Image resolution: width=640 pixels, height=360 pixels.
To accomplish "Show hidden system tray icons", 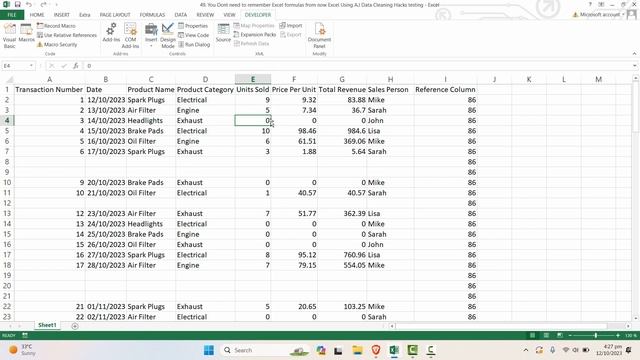I will [526, 350].
